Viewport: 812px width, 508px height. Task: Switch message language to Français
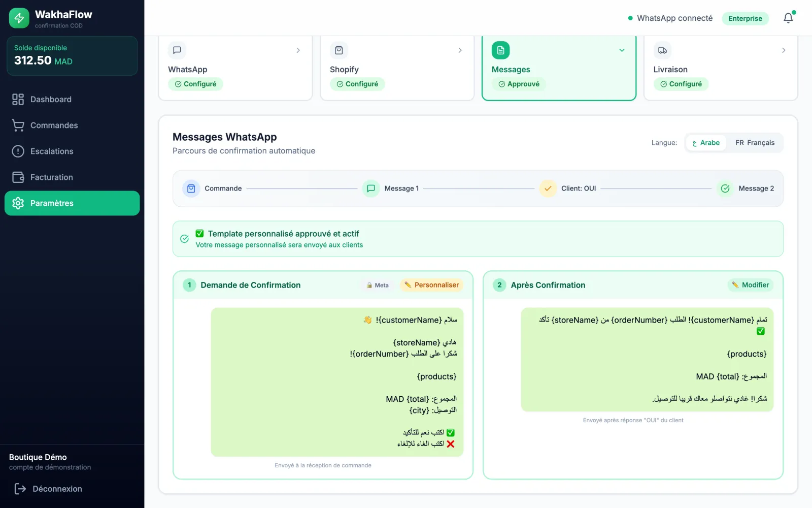[755, 143]
